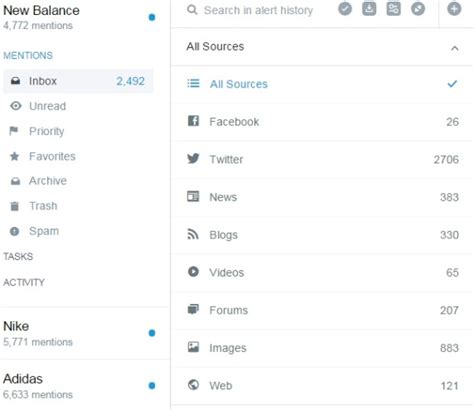474x410 pixels.
Task: Filter by Web source
Action: click(x=322, y=386)
